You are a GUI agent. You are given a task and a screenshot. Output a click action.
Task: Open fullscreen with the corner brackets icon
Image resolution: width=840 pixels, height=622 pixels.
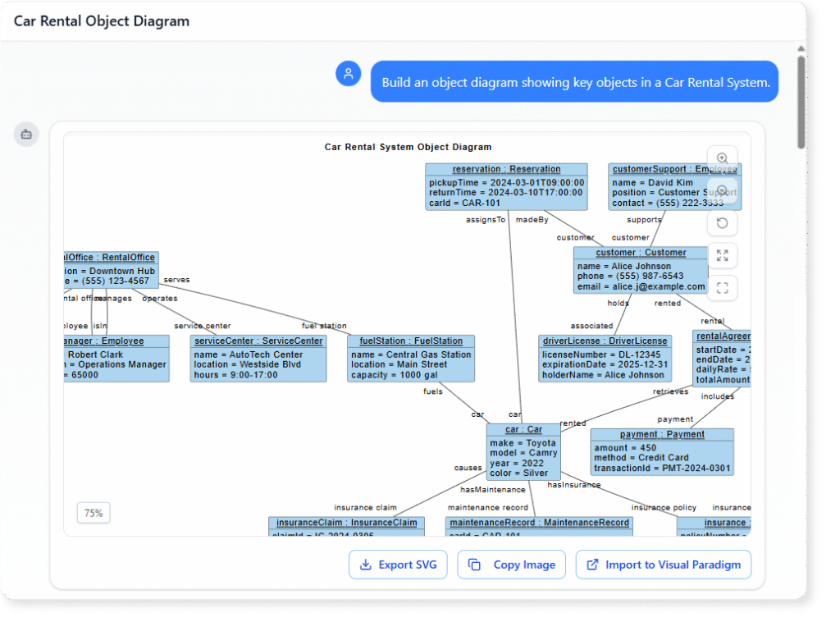pyautogui.click(x=722, y=288)
